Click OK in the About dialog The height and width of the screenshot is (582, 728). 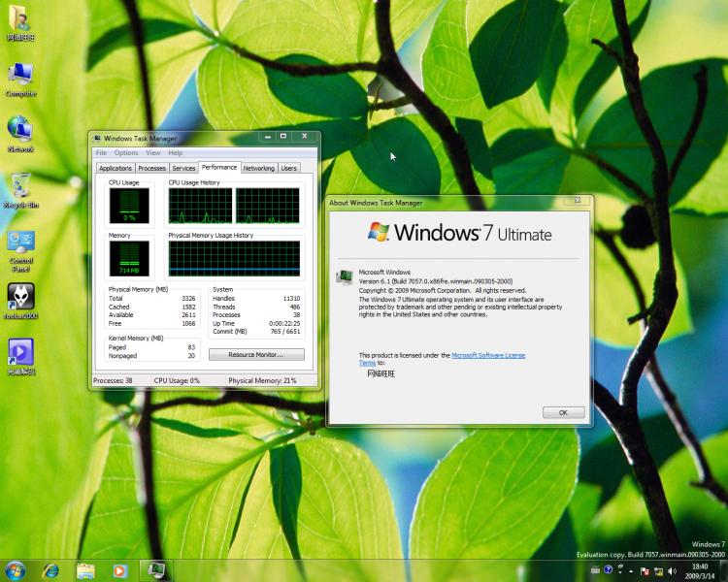[x=563, y=412]
